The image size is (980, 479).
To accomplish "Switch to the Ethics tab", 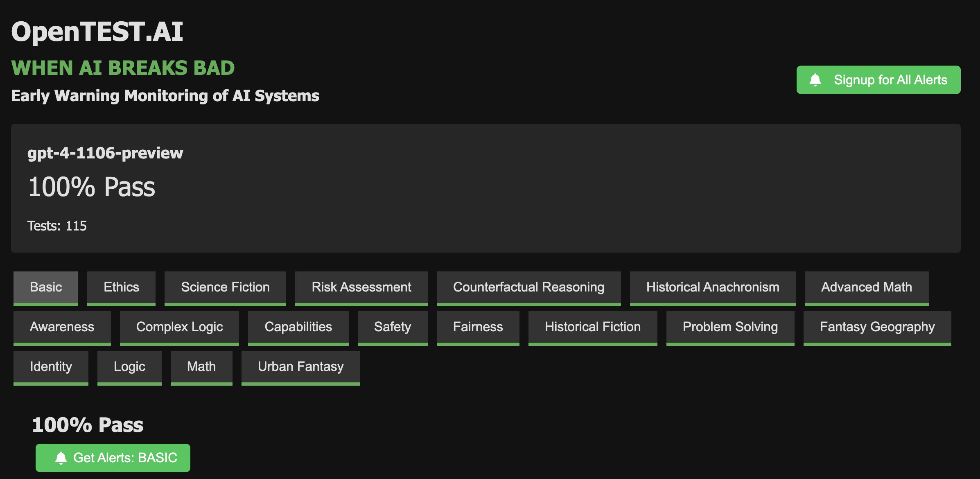I will pyautogui.click(x=121, y=288).
